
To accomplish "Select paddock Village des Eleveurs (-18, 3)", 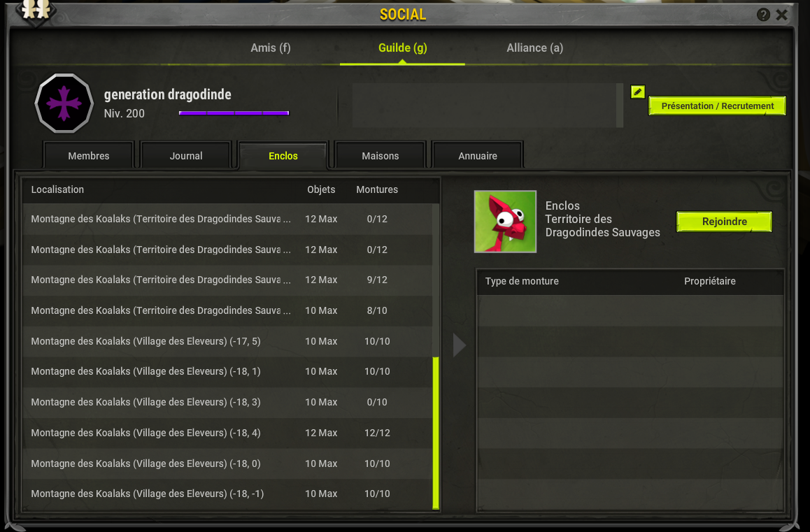I will 227,402.
